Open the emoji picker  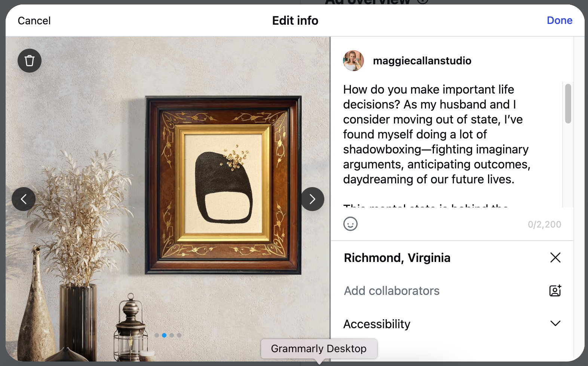click(350, 224)
